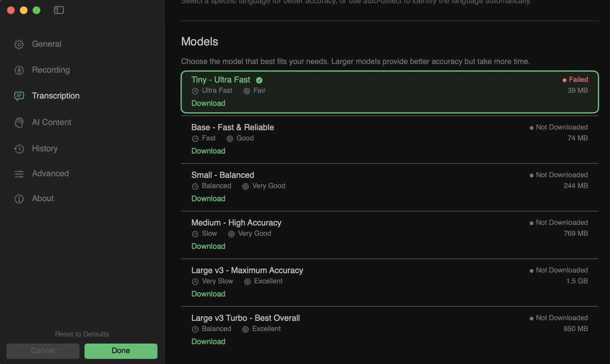Select the Tiny - Ultra Fast model title
Viewport: 610px width, 364px height.
(221, 80)
